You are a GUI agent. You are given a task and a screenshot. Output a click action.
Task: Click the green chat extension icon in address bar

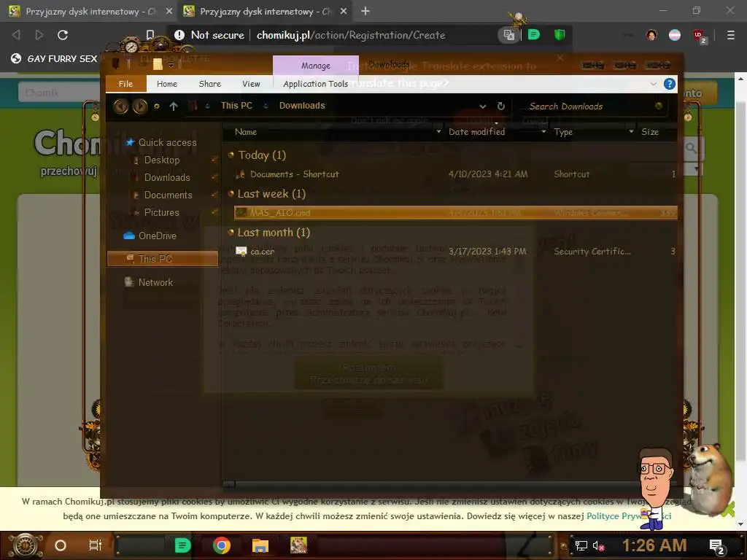[533, 35]
